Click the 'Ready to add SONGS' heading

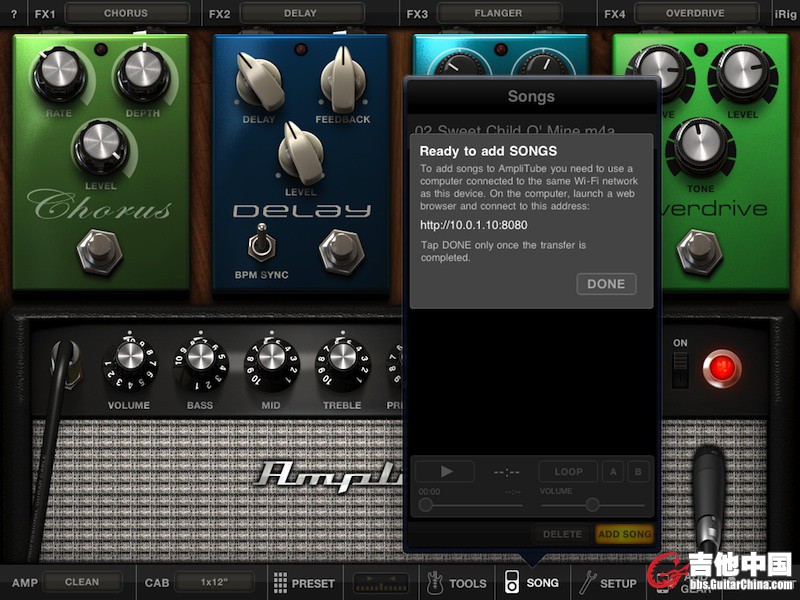coord(488,151)
